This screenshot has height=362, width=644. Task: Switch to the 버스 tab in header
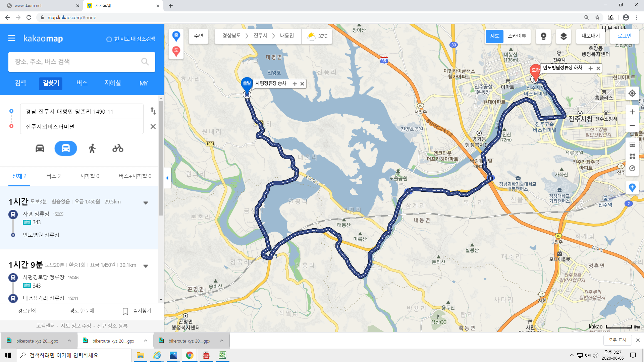(x=82, y=83)
